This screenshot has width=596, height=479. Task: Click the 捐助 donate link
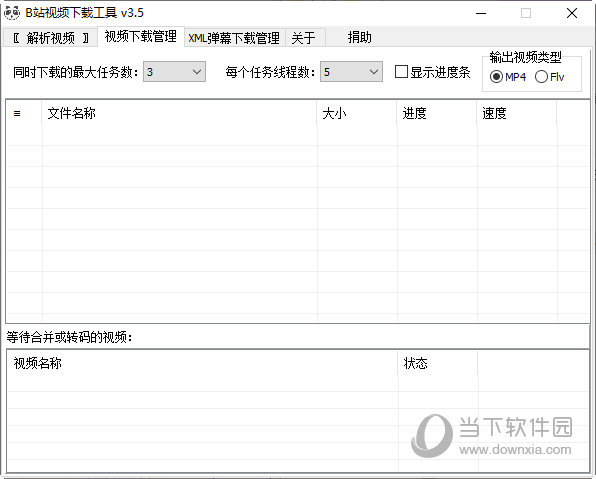pyautogui.click(x=360, y=37)
